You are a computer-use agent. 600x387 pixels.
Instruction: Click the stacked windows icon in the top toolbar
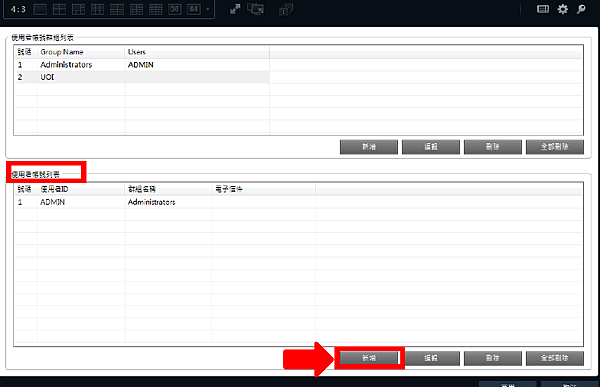click(x=286, y=9)
